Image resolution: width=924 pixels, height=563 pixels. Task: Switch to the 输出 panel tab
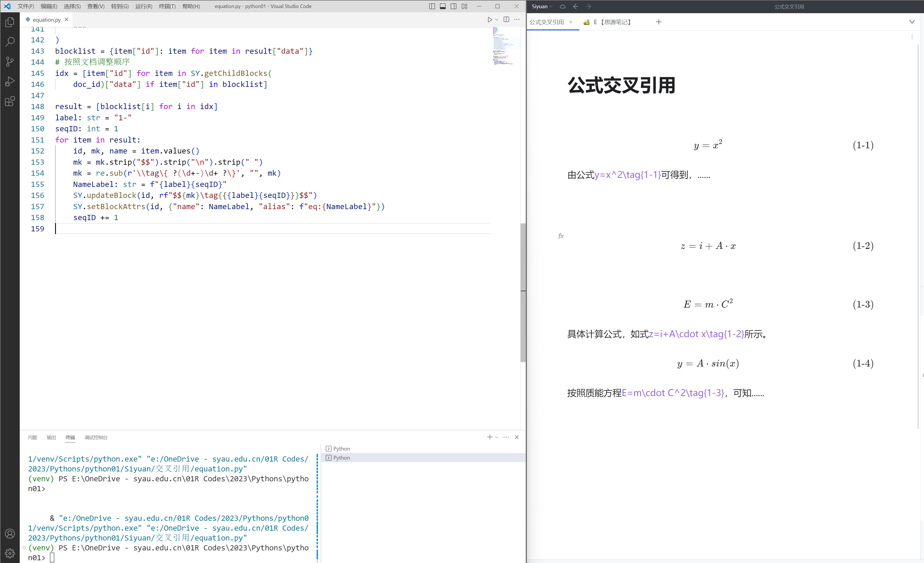coord(51,437)
